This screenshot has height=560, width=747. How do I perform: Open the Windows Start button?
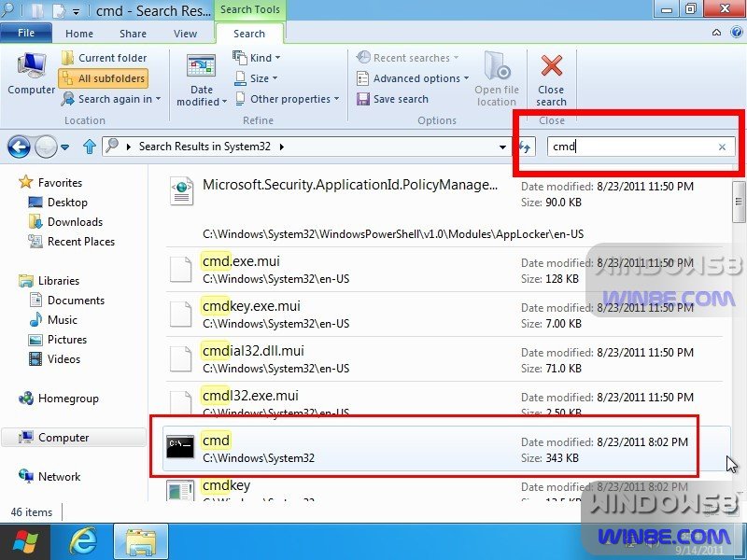coord(25,541)
